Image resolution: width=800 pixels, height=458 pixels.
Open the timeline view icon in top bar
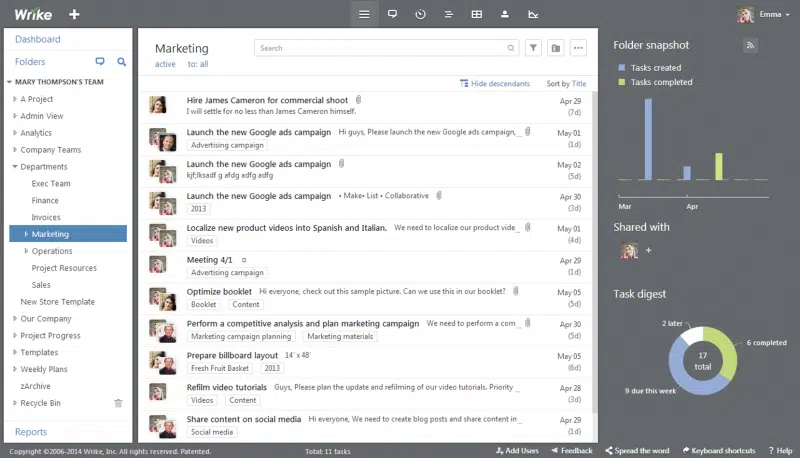pos(448,14)
